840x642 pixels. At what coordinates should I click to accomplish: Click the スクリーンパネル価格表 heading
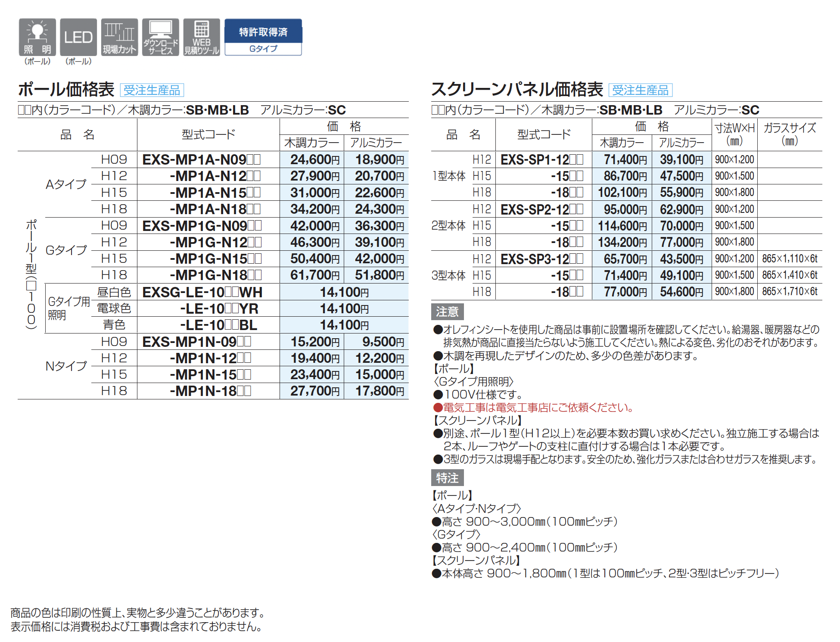pos(517,90)
